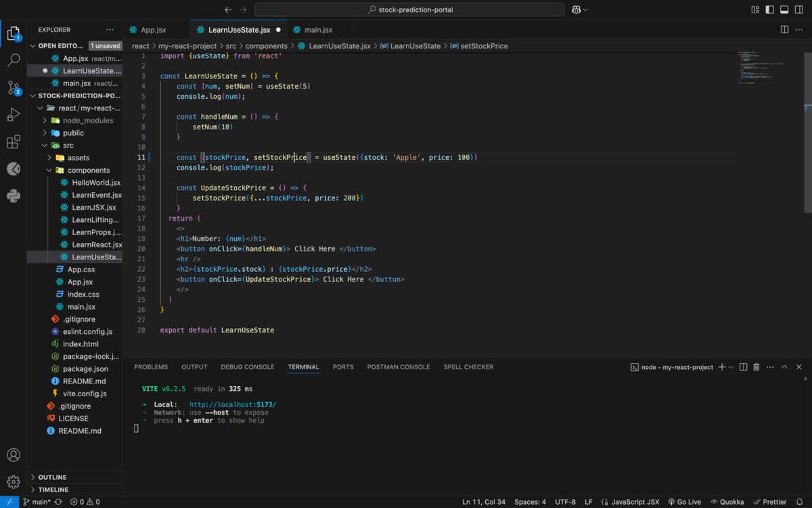Screen dimensions: 812x508
Task: Go back using the navigation arrow
Action: pos(228,9)
